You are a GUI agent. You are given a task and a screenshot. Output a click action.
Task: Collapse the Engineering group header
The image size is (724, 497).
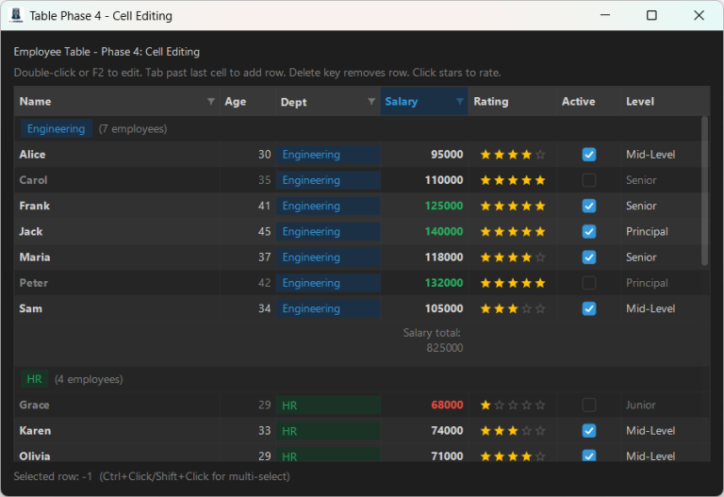point(56,129)
